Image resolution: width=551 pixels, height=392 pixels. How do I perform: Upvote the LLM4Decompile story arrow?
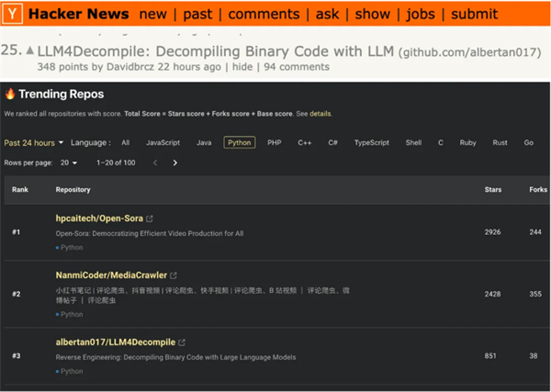click(30, 51)
